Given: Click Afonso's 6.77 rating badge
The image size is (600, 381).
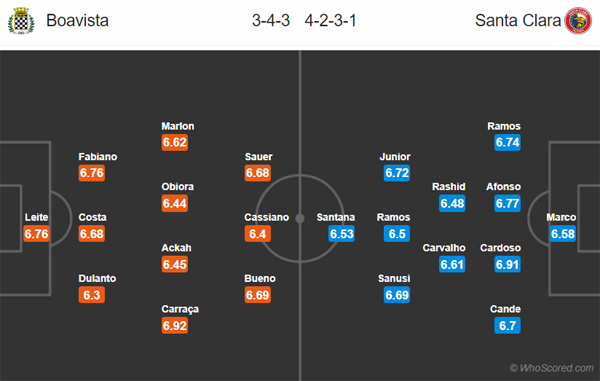Looking at the screenshot, I should pos(507,203).
